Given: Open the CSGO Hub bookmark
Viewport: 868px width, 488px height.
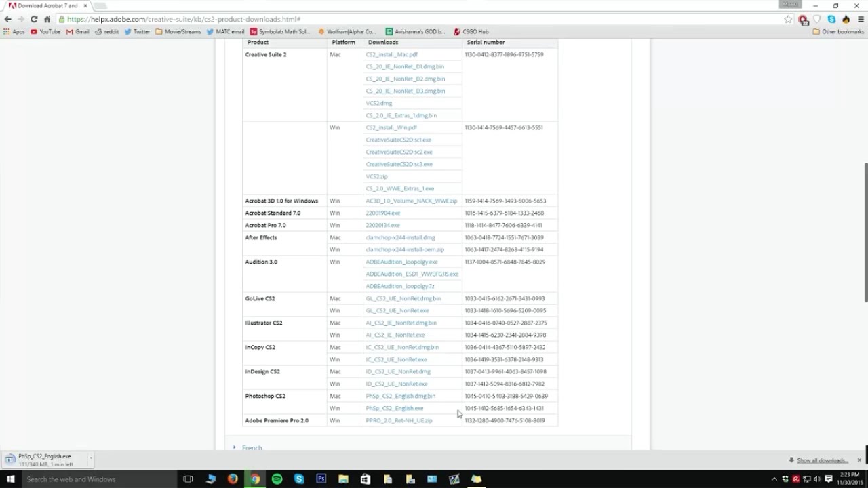Looking at the screenshot, I should [x=471, y=31].
